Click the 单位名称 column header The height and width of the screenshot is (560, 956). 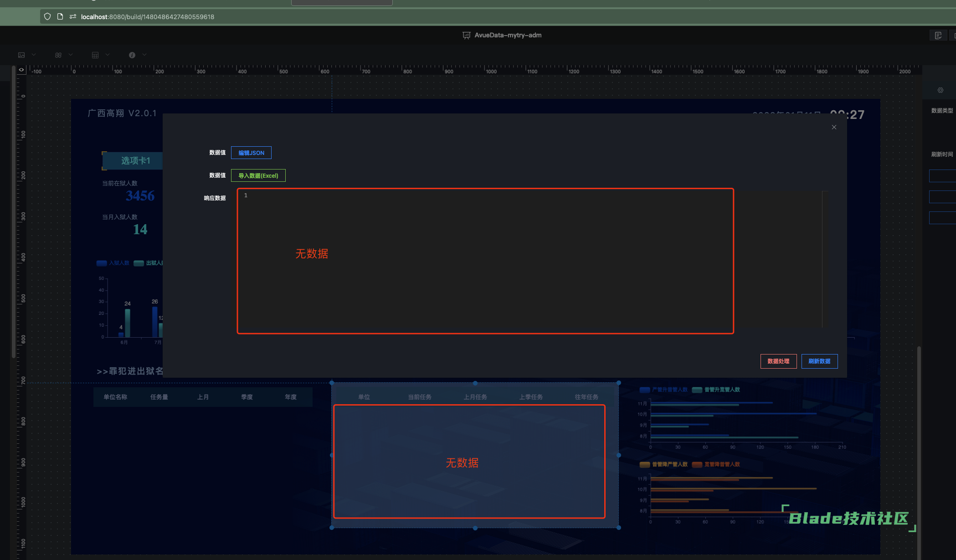click(115, 397)
